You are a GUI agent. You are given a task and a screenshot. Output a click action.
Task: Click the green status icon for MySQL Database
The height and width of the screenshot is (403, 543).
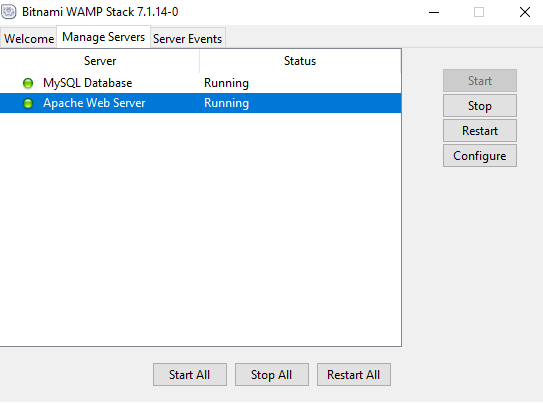point(28,83)
